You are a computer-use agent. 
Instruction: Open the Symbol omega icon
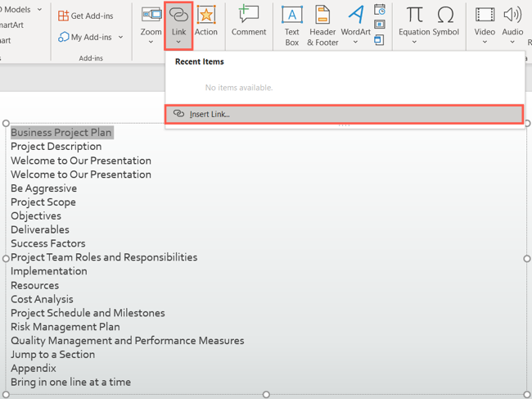pyautogui.click(x=445, y=15)
